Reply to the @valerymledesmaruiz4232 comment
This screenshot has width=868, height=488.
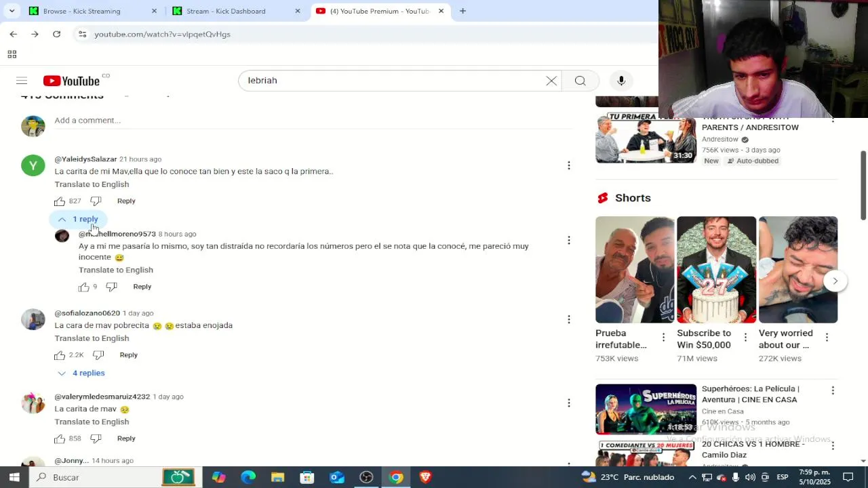(x=126, y=439)
